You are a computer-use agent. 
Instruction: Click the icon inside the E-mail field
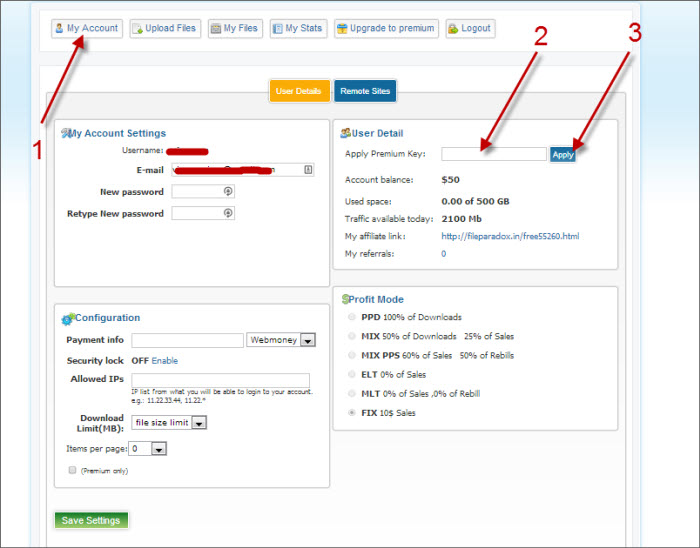308,170
